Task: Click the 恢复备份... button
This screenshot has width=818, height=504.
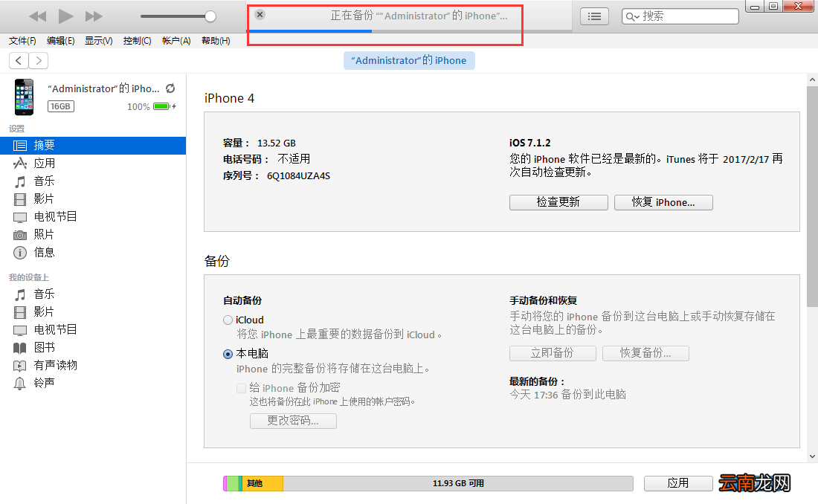Action: [x=645, y=353]
